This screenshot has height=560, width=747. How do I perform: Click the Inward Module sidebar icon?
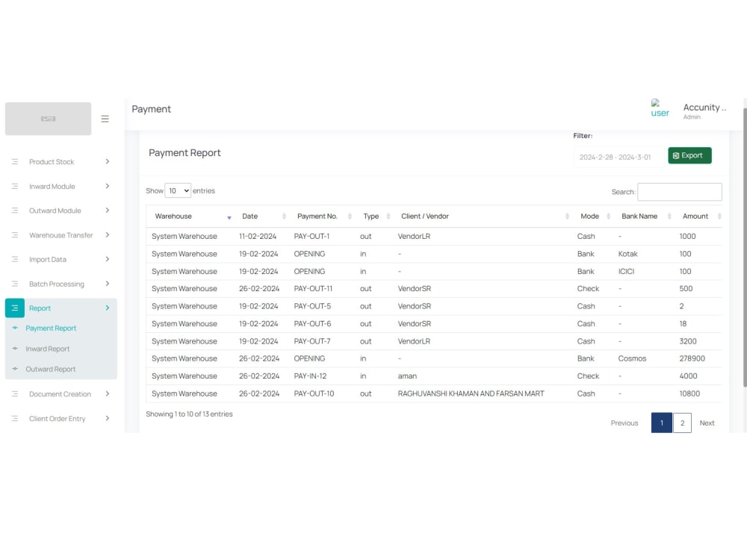point(14,186)
